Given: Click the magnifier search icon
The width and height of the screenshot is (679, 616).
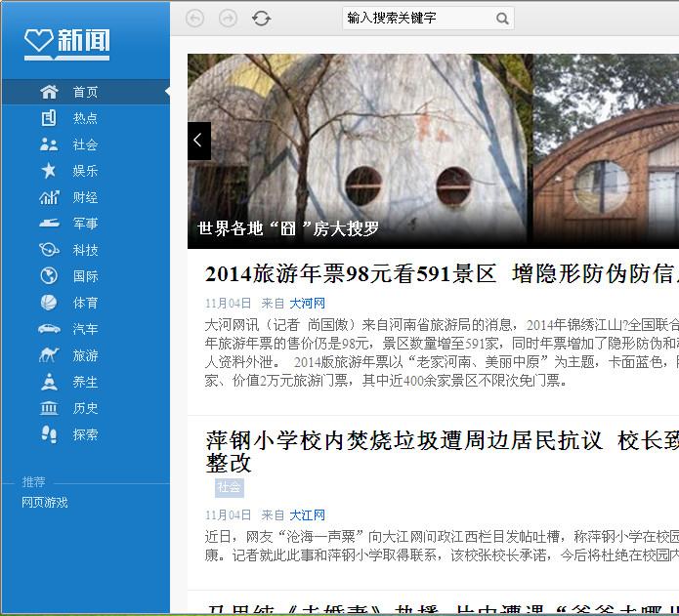Looking at the screenshot, I should 502,19.
